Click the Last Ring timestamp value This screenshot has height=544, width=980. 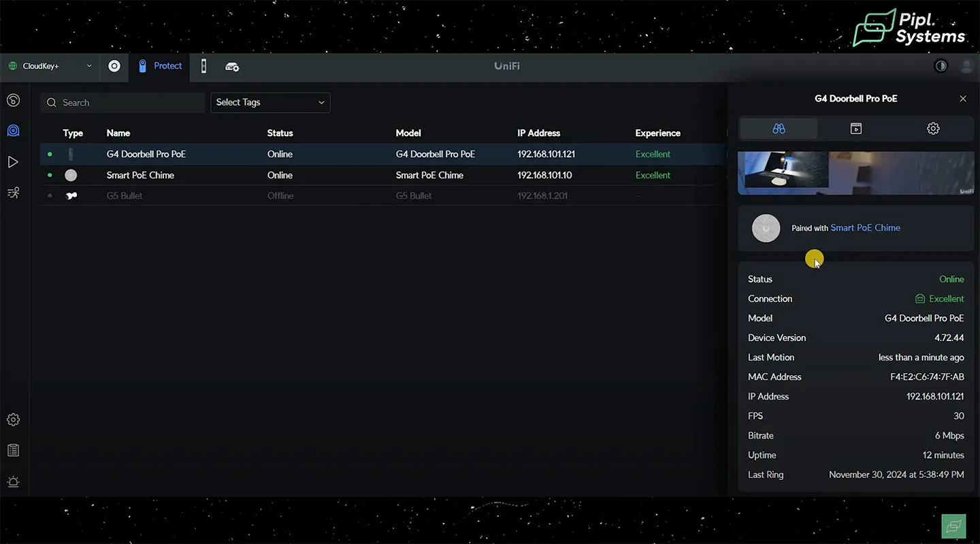(x=896, y=475)
